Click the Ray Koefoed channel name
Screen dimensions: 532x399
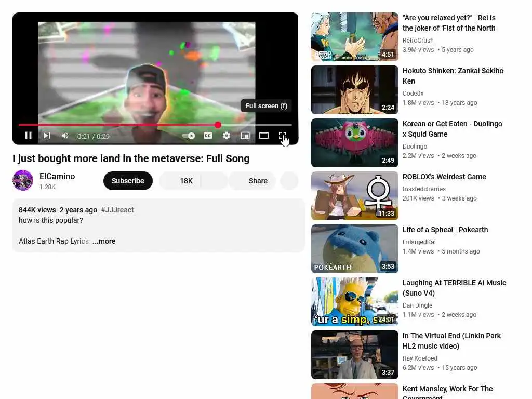point(420,358)
